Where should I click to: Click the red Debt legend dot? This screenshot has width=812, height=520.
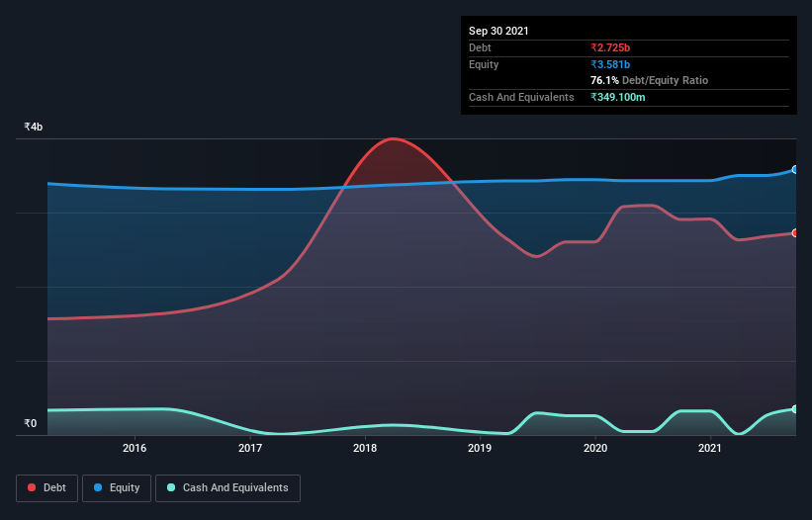pos(32,487)
